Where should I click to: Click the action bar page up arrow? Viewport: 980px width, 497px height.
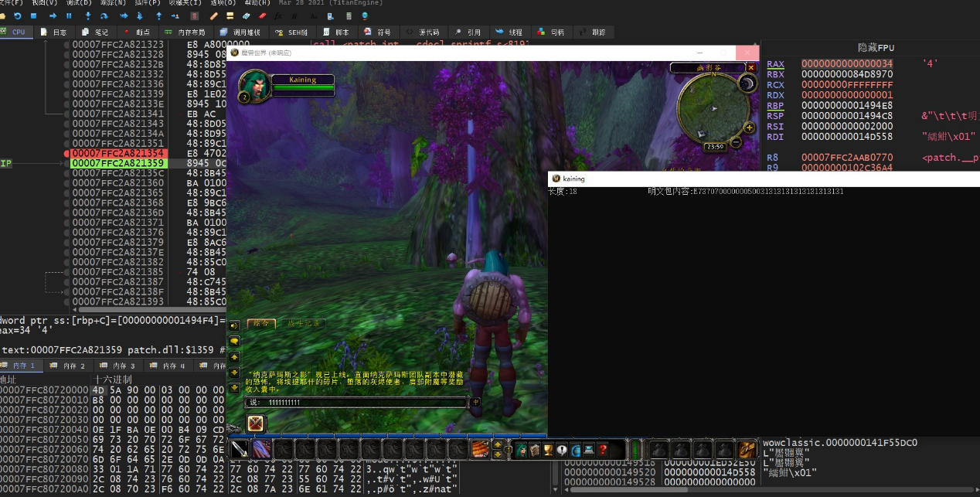pyautogui.click(x=498, y=444)
